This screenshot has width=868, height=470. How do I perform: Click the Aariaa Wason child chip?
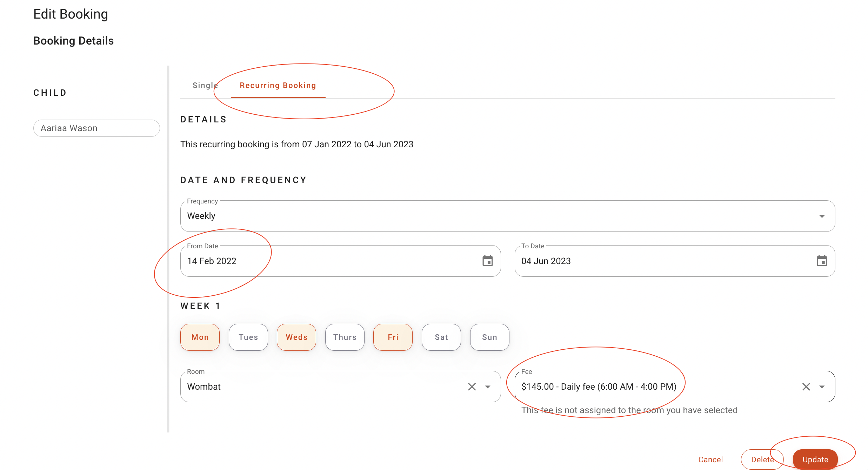click(x=96, y=128)
